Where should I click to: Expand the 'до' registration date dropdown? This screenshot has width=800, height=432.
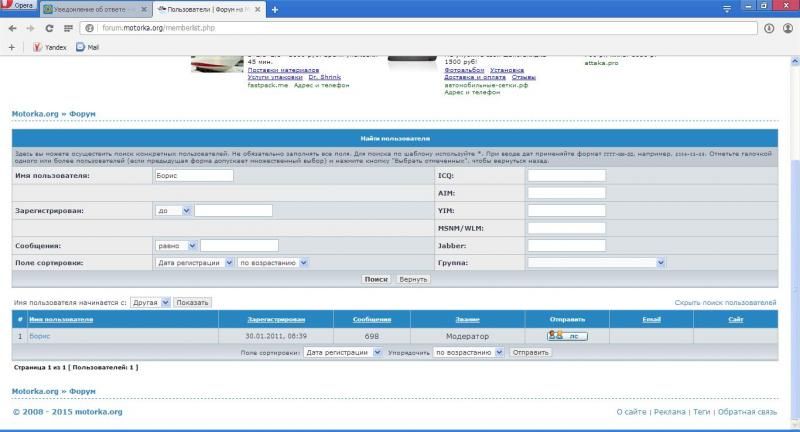point(173,211)
